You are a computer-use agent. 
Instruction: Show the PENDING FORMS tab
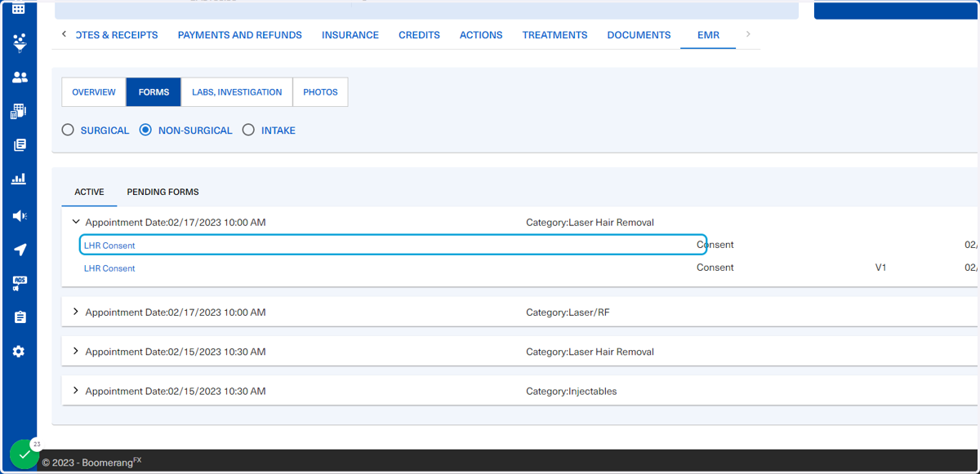pos(163,193)
